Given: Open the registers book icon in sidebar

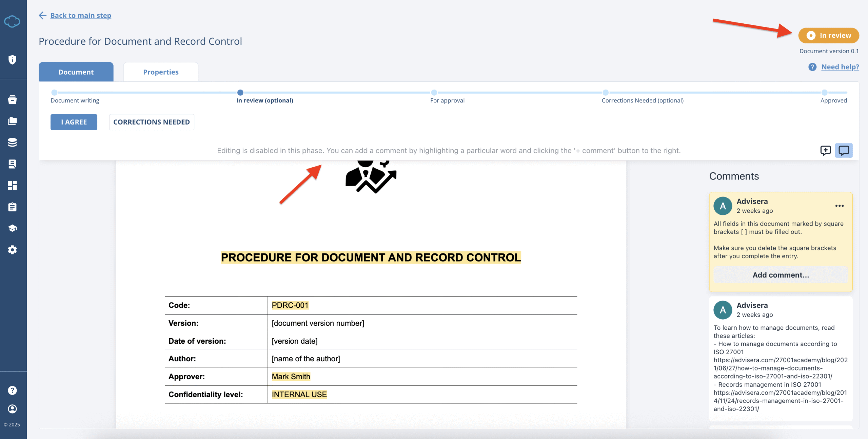Looking at the screenshot, I should click(13, 164).
